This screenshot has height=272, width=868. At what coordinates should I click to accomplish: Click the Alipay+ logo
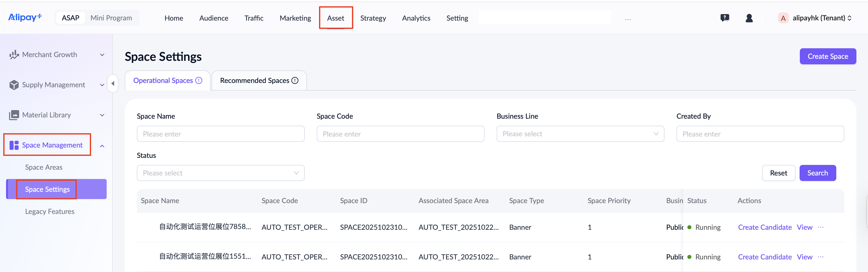[x=25, y=18]
